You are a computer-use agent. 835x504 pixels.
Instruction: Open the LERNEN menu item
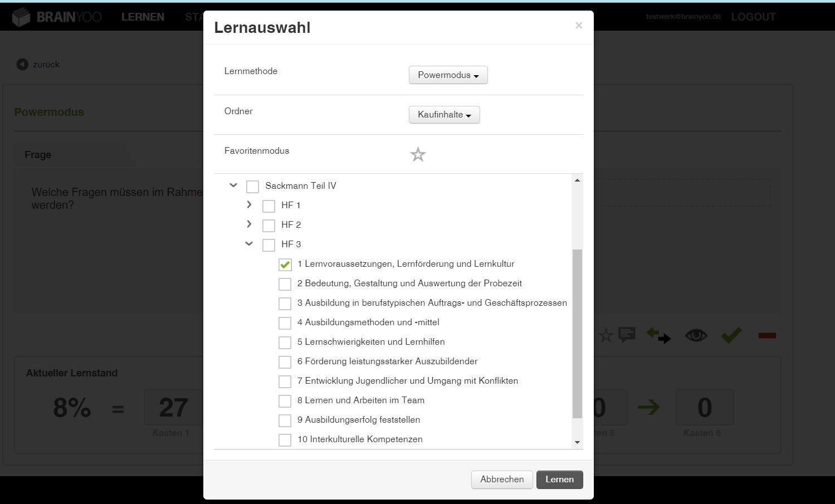pyautogui.click(x=143, y=17)
